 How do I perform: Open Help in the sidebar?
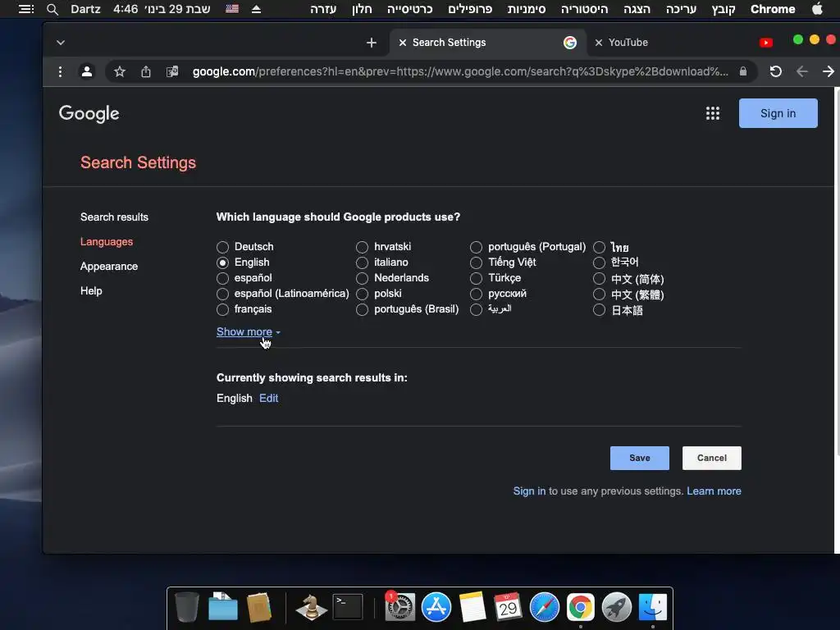pyautogui.click(x=91, y=291)
